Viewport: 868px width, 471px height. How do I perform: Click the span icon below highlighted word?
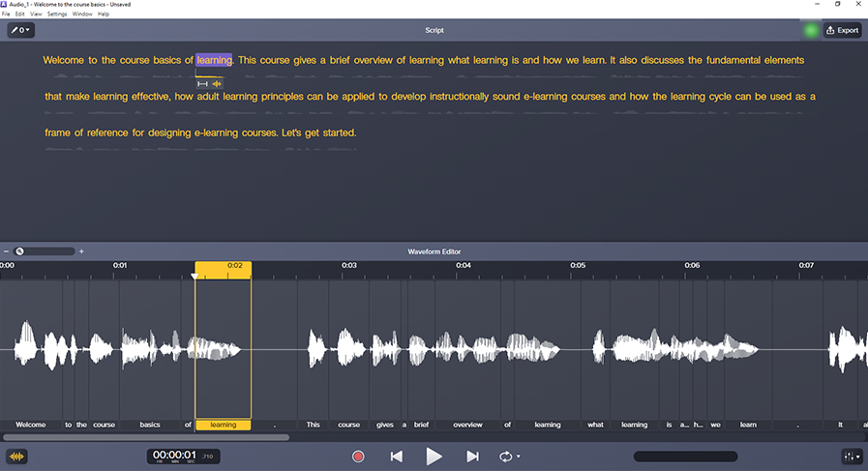pyautogui.click(x=202, y=84)
